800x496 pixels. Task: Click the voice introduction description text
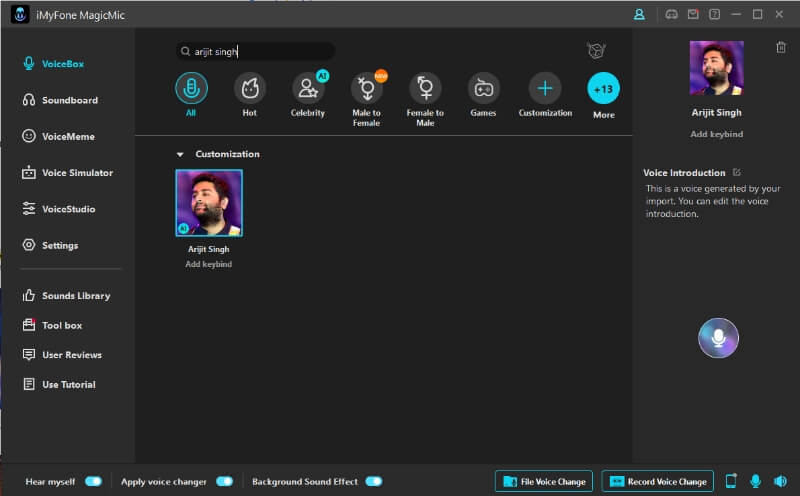click(713, 201)
